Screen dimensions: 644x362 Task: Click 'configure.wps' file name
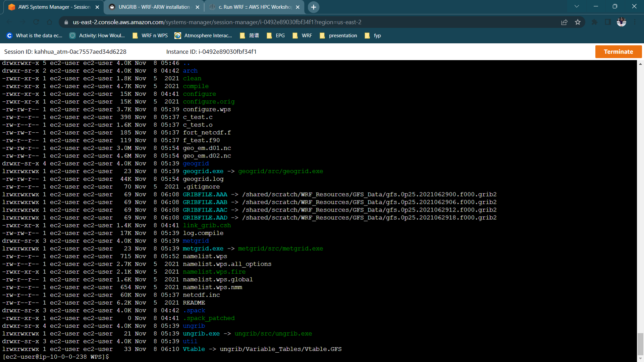[207, 109]
